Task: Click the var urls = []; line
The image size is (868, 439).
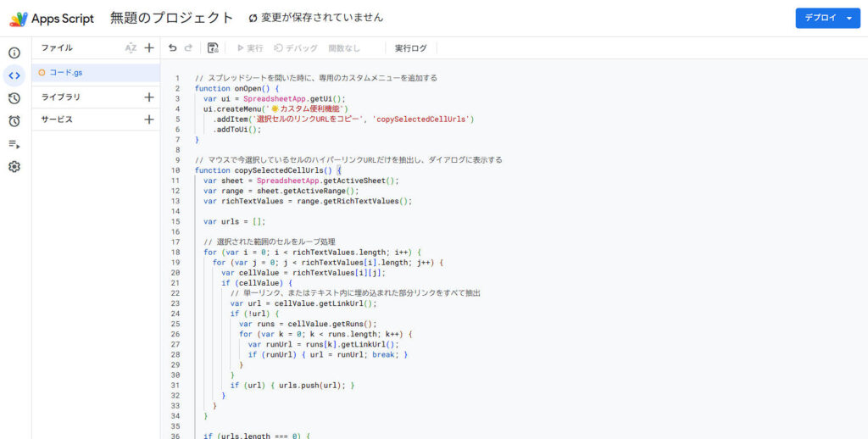Action: point(234,221)
